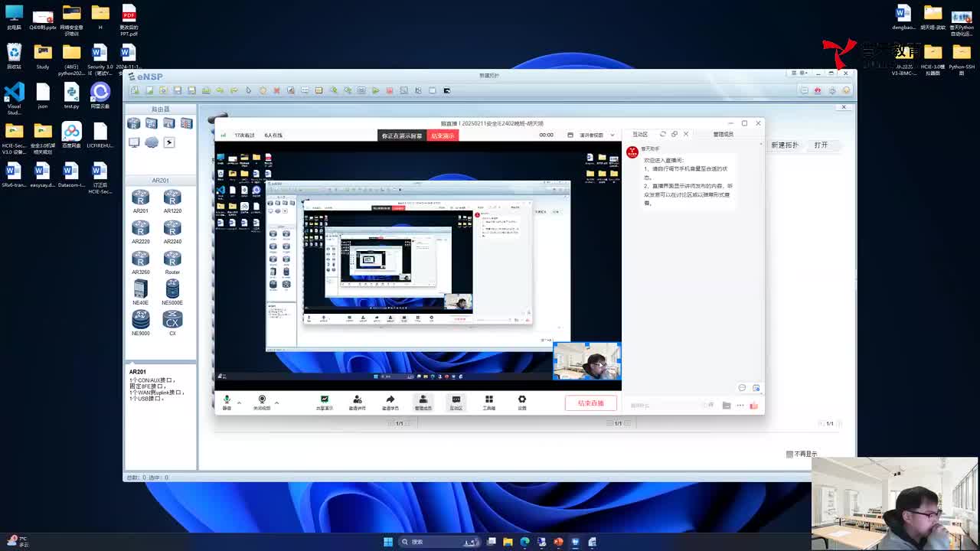
Task: Click the red delete X icon in eNSP toolbar
Action: click(x=276, y=90)
